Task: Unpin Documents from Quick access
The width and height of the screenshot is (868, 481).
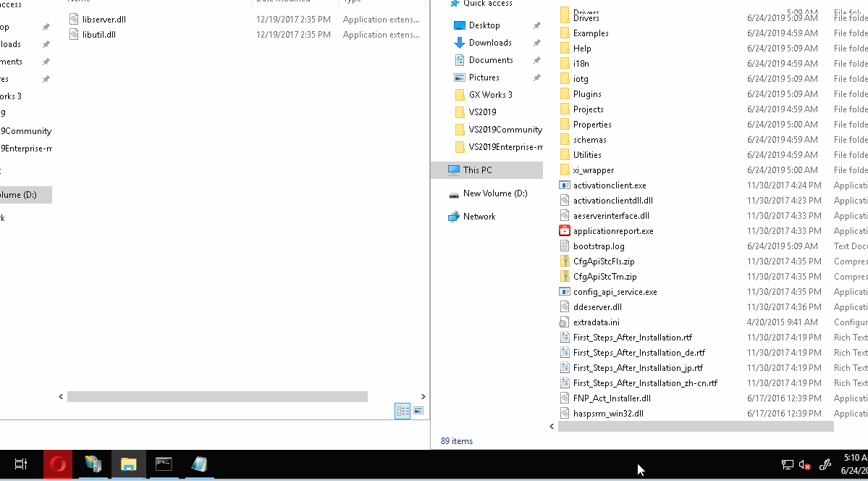Action: (536, 59)
